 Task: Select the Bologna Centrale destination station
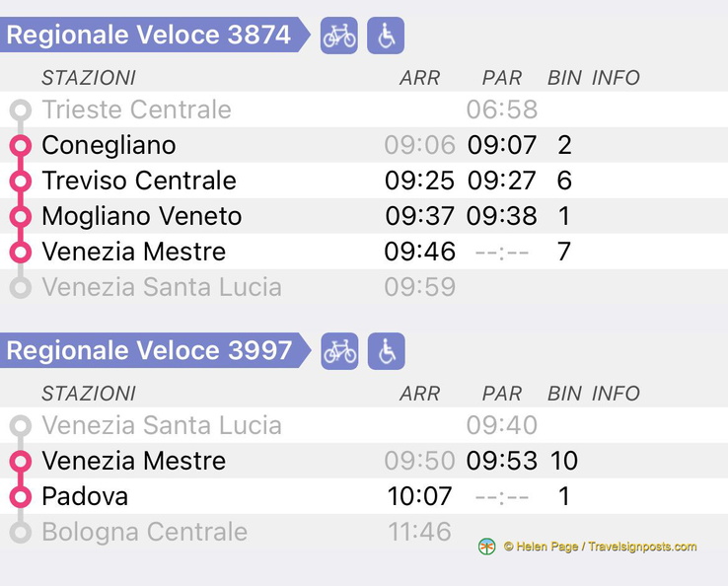(144, 532)
